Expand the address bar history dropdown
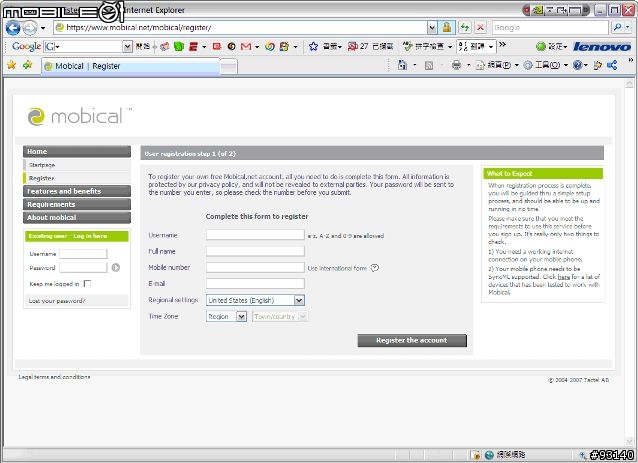Image resolution: width=638 pixels, height=463 pixels. [432, 28]
